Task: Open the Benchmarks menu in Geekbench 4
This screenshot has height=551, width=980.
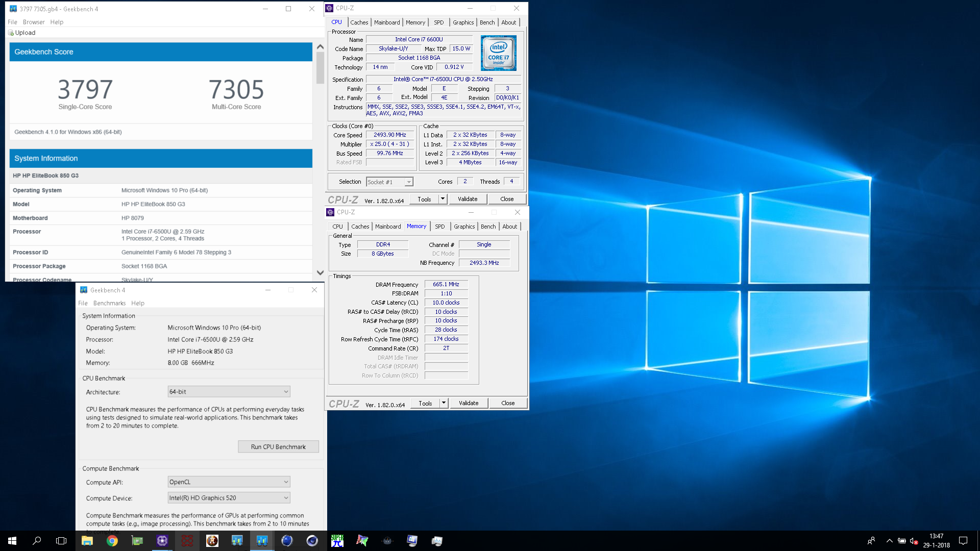Action: (x=109, y=303)
